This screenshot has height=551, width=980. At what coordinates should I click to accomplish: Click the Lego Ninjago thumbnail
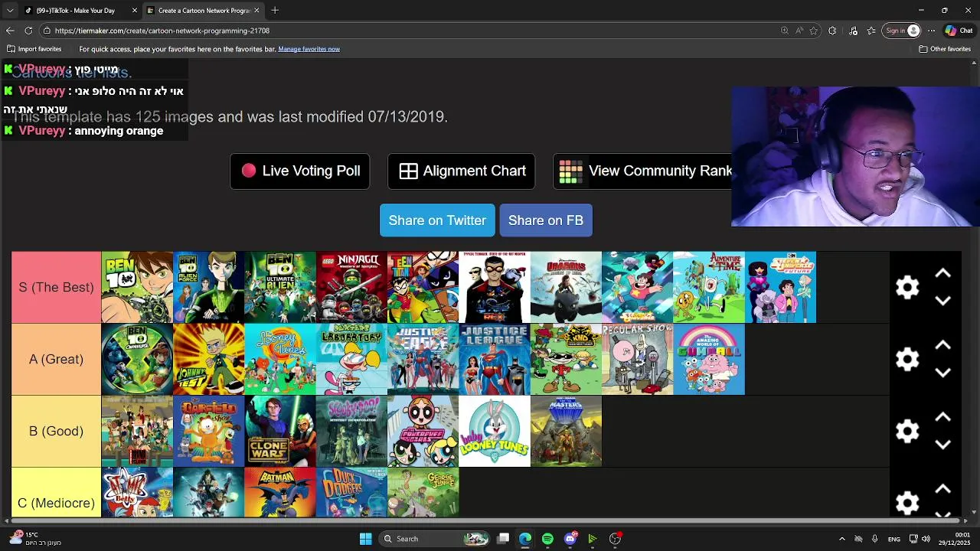click(x=351, y=287)
